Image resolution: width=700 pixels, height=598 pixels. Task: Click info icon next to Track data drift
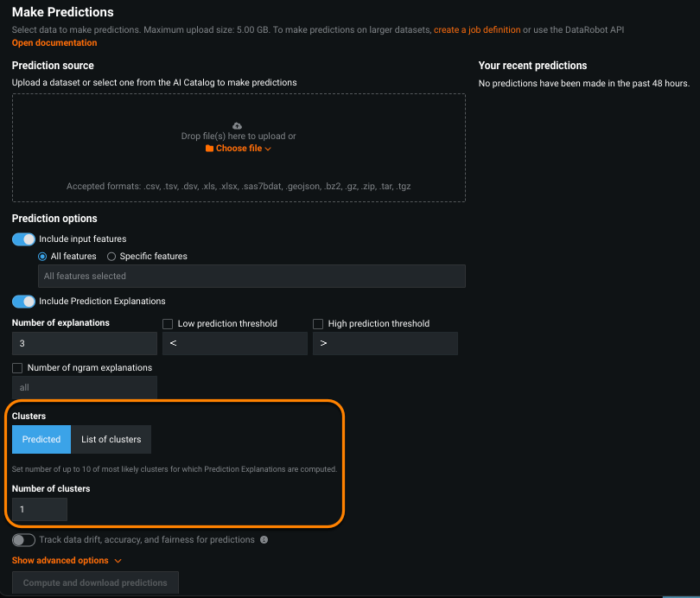(x=264, y=540)
